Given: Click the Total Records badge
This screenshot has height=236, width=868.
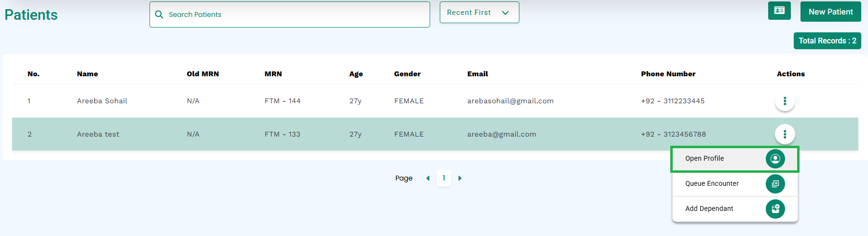Looking at the screenshot, I should pos(827,41).
